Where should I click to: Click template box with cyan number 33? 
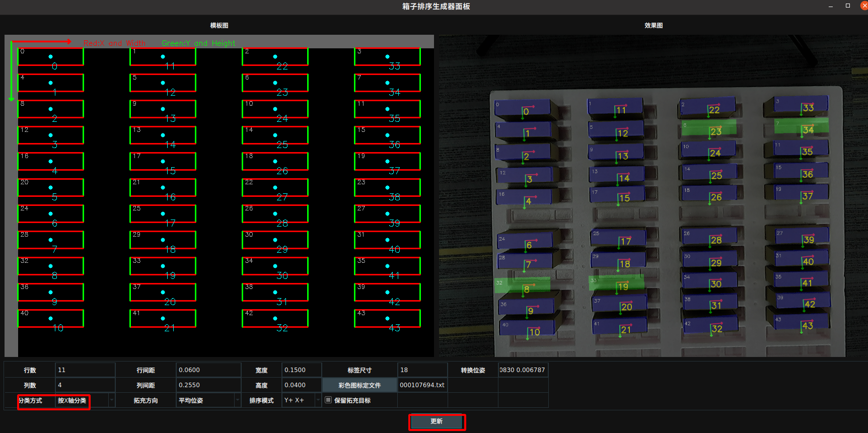point(388,57)
